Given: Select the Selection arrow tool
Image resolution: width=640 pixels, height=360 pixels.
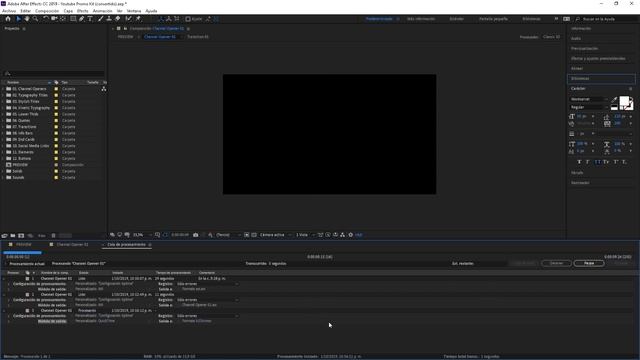Looking at the screenshot, I should click(x=18, y=19).
